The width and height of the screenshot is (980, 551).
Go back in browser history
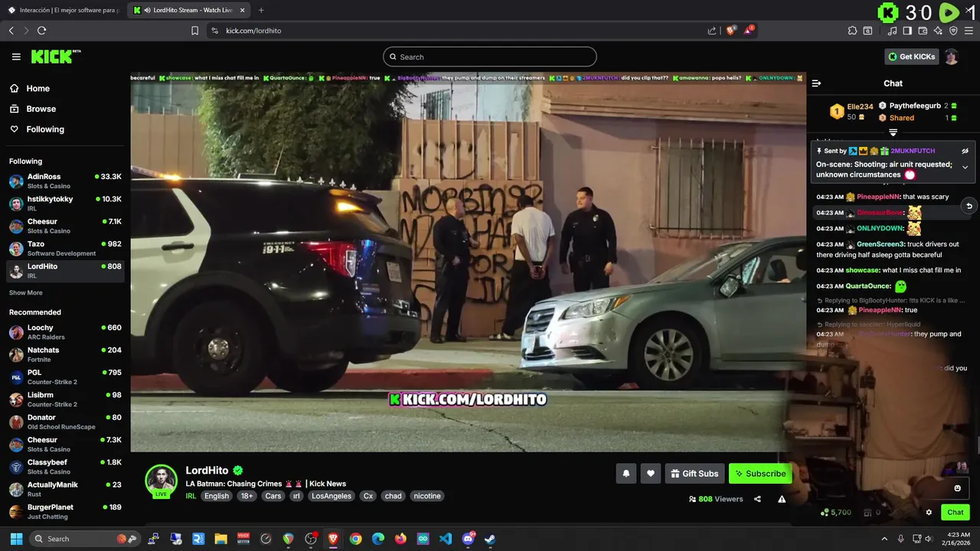11,31
